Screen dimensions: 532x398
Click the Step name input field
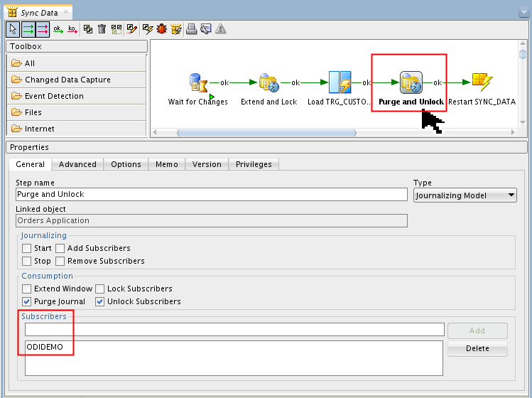point(212,194)
